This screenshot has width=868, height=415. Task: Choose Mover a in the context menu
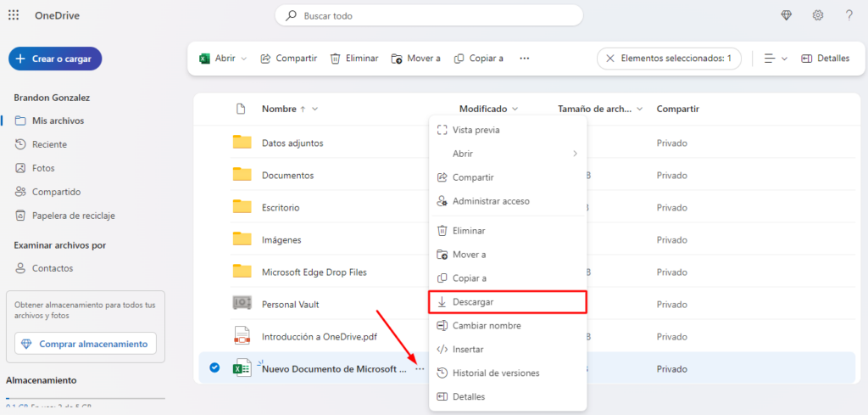508,255
